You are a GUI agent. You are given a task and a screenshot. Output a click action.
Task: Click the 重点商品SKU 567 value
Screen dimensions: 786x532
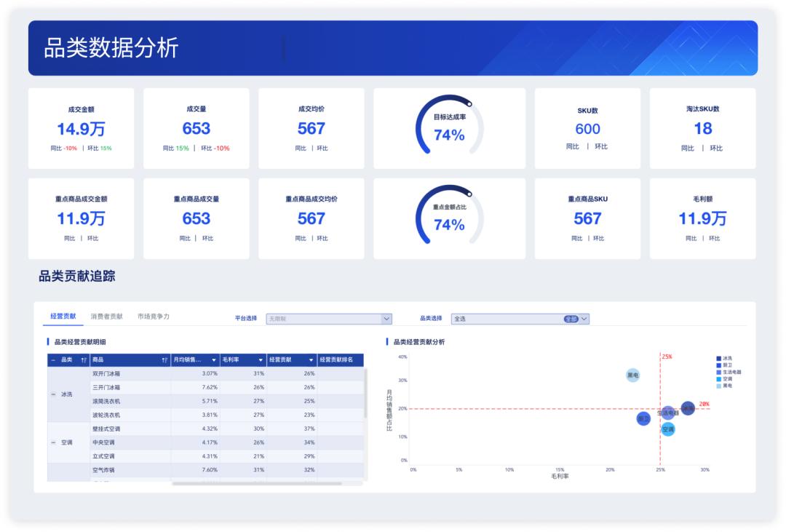[587, 218]
